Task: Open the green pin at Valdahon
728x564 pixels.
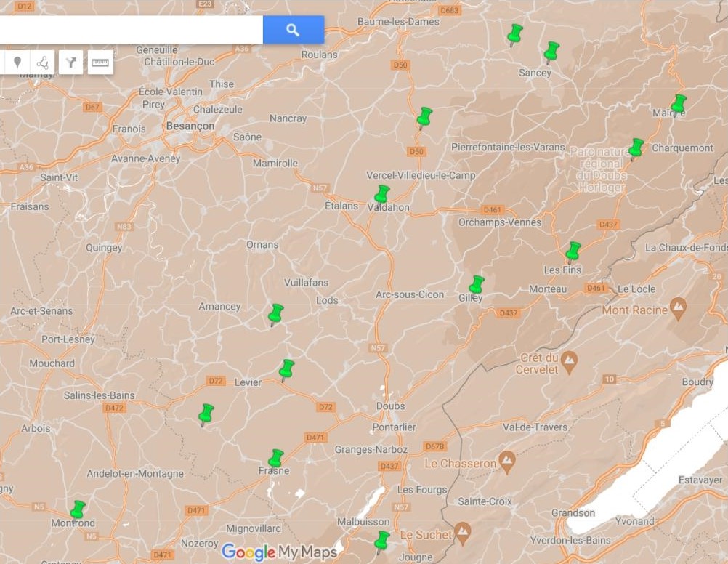Action: [x=381, y=193]
